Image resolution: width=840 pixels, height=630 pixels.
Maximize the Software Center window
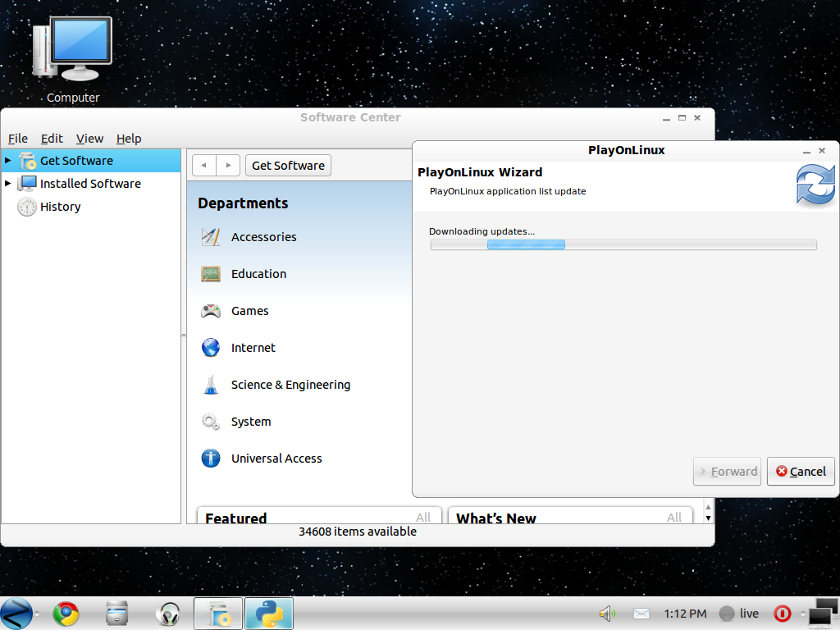pyautogui.click(x=682, y=118)
